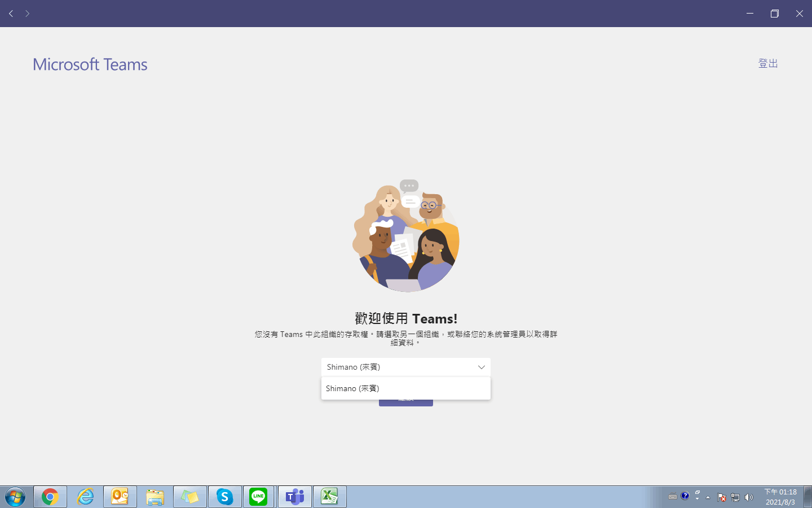
Task: Click the network connection tray icon
Action: tap(735, 497)
